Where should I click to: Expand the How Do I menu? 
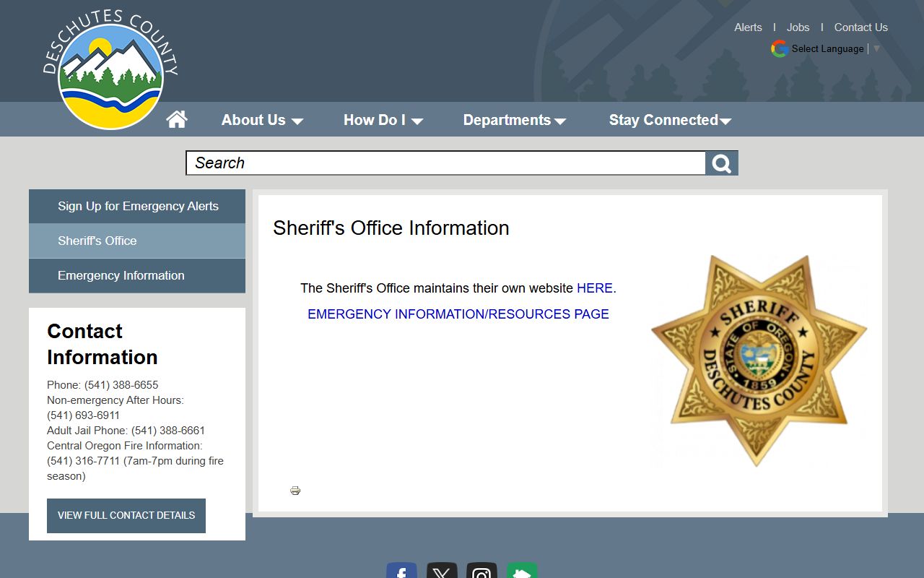(383, 120)
